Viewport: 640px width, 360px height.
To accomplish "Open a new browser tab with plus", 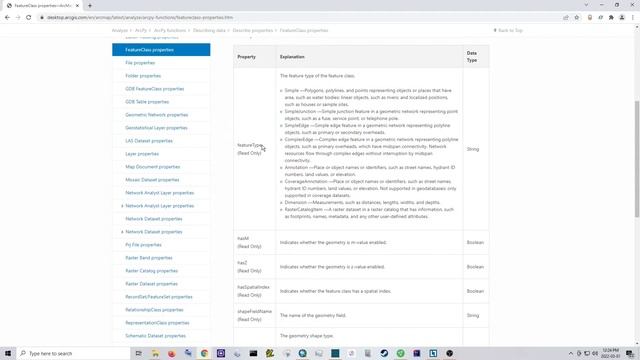I will [90, 6].
